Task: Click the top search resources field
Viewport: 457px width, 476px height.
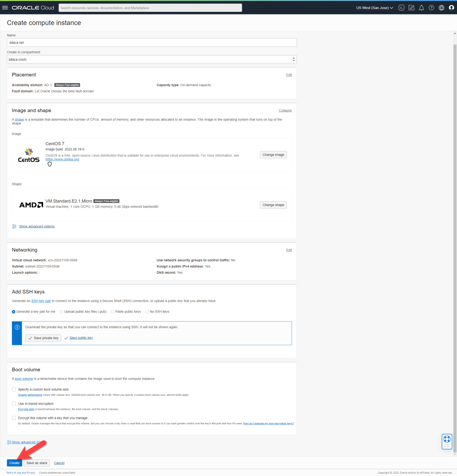Action: [x=150, y=8]
